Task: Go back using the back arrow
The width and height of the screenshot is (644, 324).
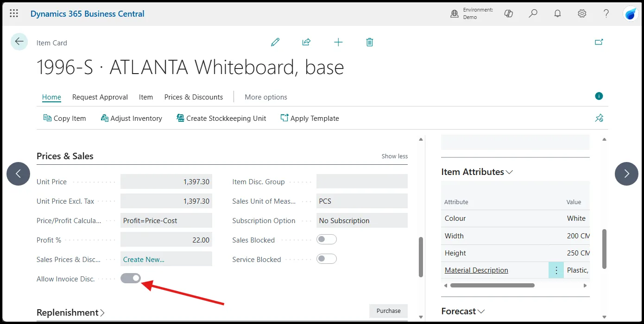Action: coord(19,42)
